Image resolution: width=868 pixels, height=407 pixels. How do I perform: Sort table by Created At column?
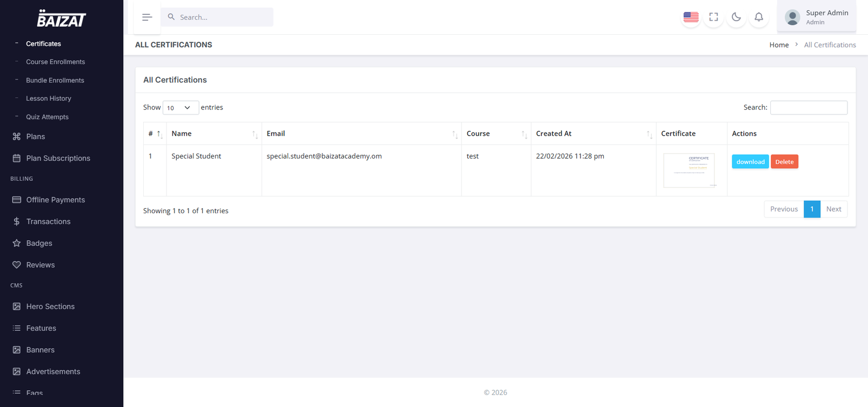[x=593, y=133]
